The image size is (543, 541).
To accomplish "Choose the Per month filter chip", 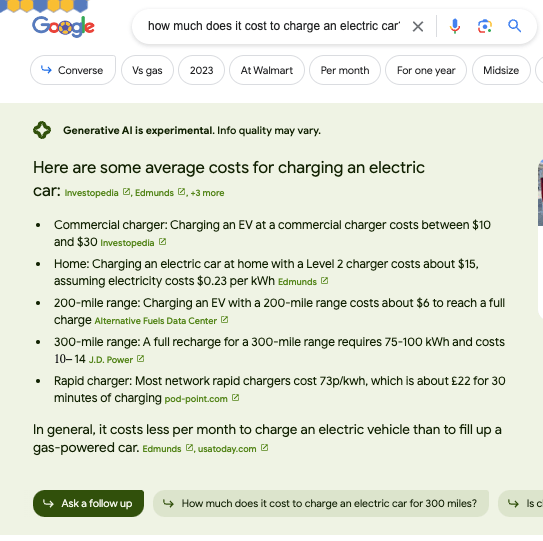I will 345,70.
